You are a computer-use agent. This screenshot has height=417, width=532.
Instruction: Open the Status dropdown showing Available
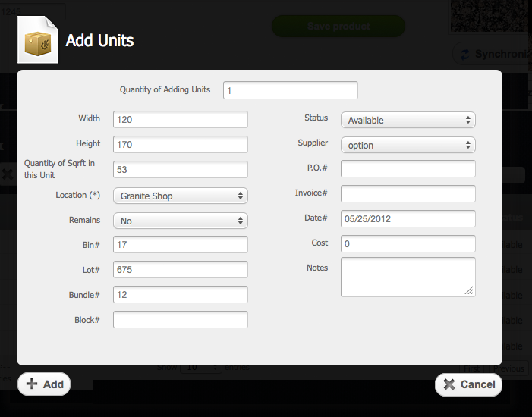(408, 120)
